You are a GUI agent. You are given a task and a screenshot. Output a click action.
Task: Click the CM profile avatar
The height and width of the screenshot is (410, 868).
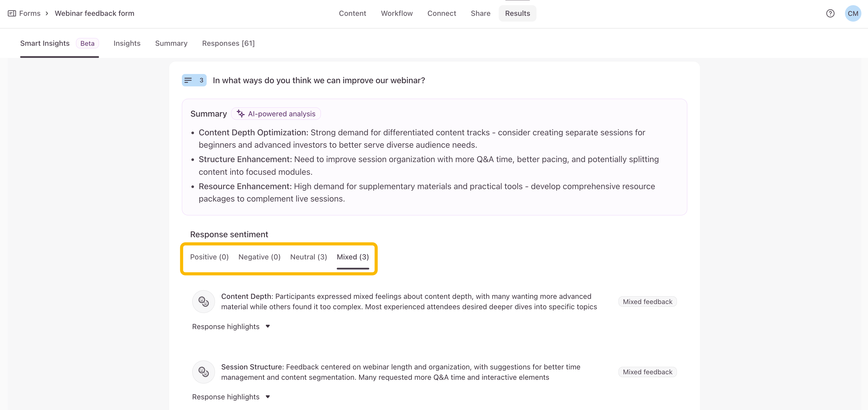[x=852, y=14]
